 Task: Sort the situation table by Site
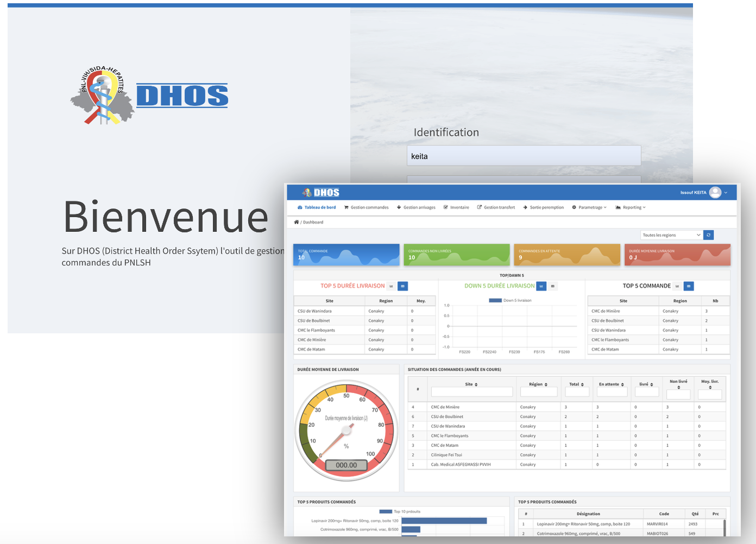coord(471,384)
